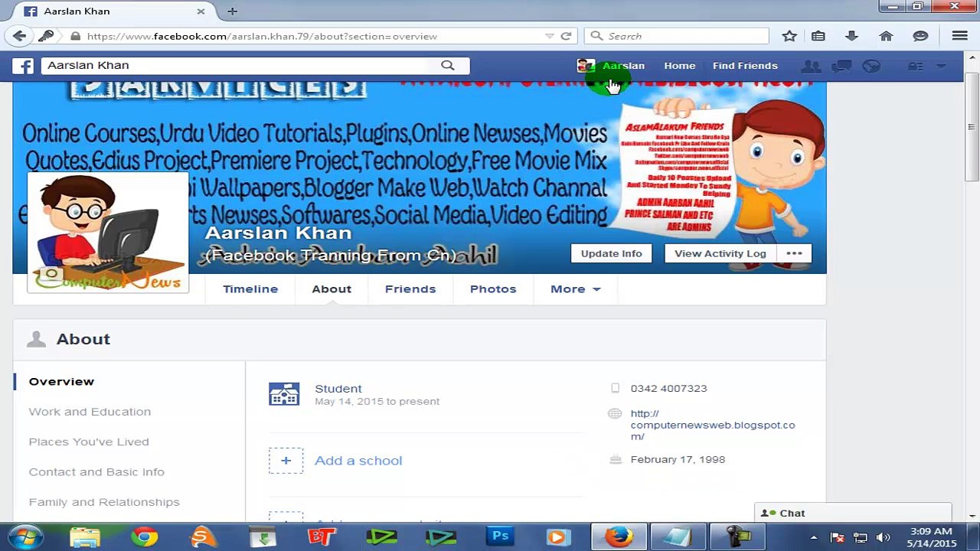Open the Notifications globe icon
980x551 pixels.
[871, 67]
